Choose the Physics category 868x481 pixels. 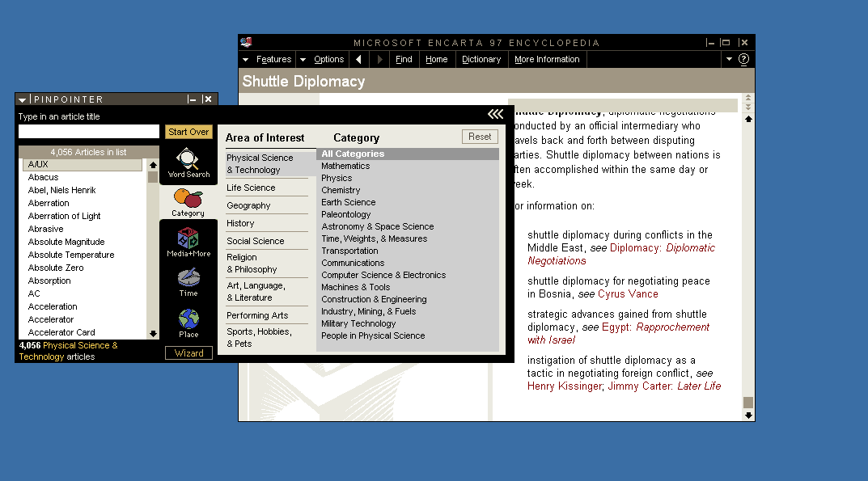point(337,178)
